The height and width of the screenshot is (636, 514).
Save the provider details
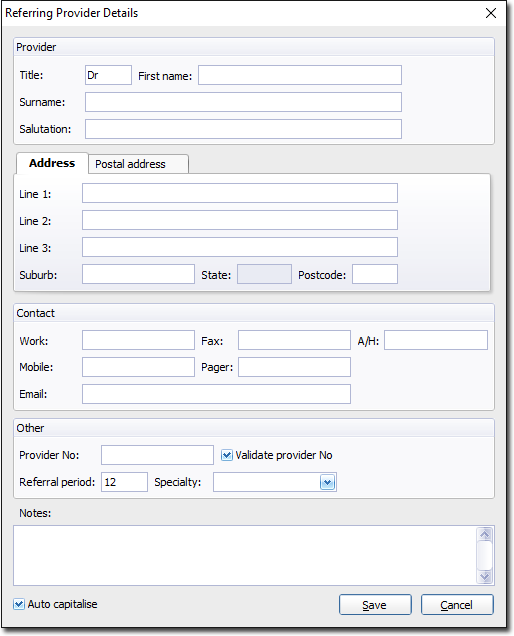[375, 605]
